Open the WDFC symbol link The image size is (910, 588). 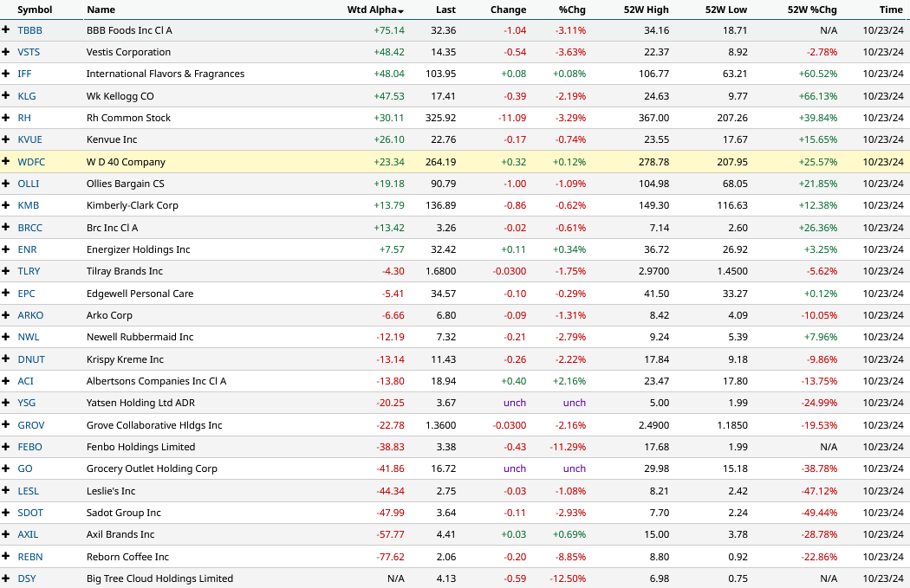click(x=31, y=162)
